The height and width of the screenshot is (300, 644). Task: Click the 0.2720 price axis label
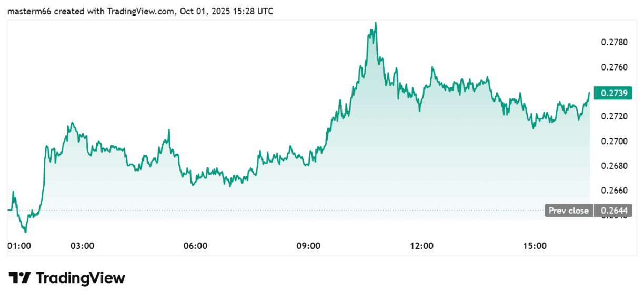pyautogui.click(x=613, y=116)
